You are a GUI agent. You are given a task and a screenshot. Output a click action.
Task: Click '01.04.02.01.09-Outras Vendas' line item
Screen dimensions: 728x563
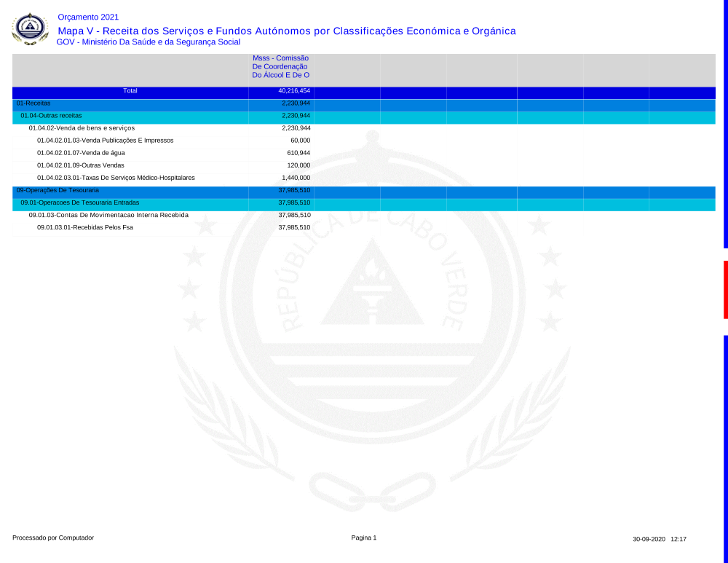click(81, 165)
